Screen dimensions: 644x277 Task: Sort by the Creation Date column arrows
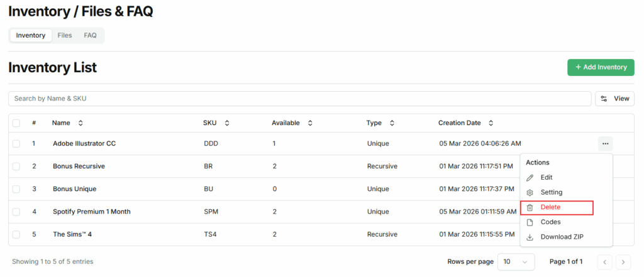491,123
